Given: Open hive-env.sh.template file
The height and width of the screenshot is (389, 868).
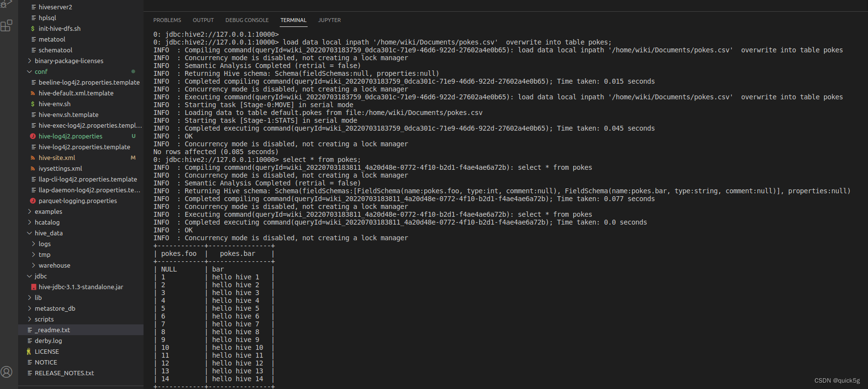Looking at the screenshot, I should [x=81, y=115].
